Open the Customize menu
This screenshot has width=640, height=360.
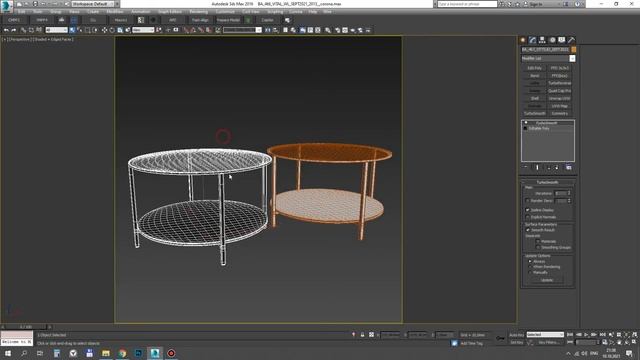[225, 12]
